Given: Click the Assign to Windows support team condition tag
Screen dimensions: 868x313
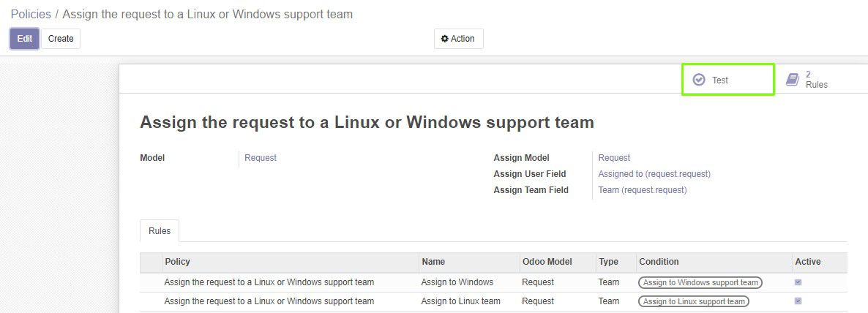Looking at the screenshot, I should click(x=700, y=282).
